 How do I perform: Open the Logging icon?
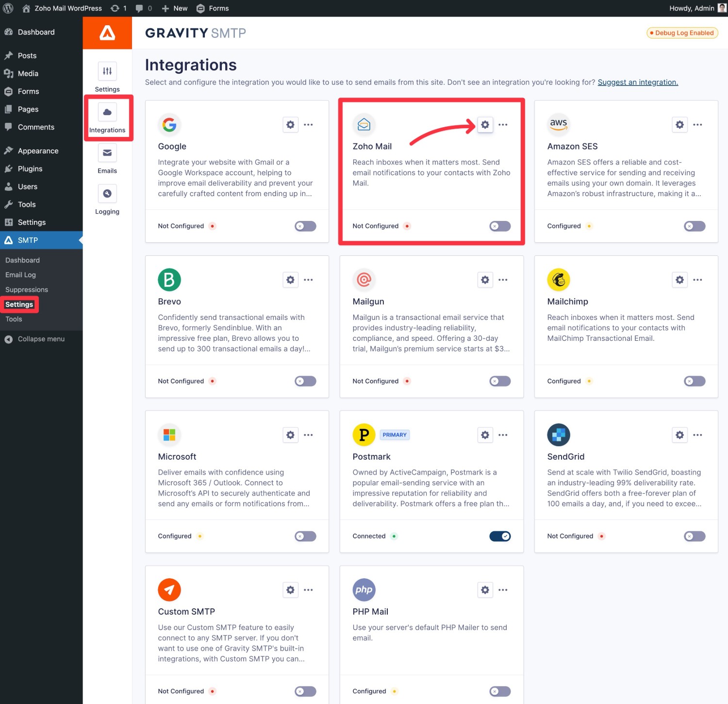click(107, 194)
